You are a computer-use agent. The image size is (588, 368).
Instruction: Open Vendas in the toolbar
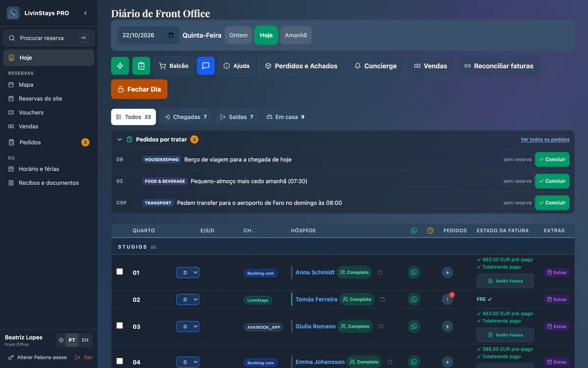(431, 66)
